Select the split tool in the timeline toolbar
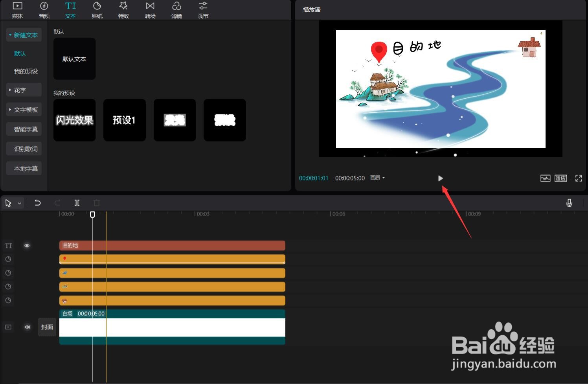 [77, 203]
